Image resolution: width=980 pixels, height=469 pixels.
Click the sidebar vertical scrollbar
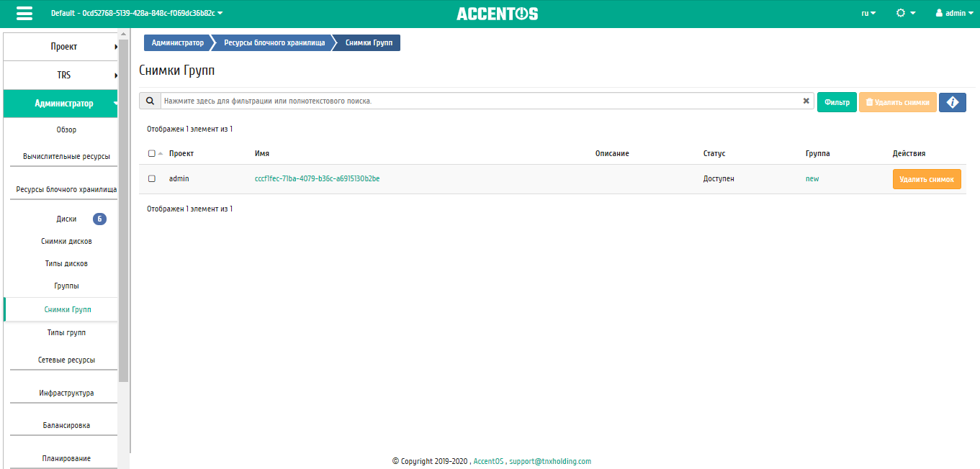tap(124, 216)
